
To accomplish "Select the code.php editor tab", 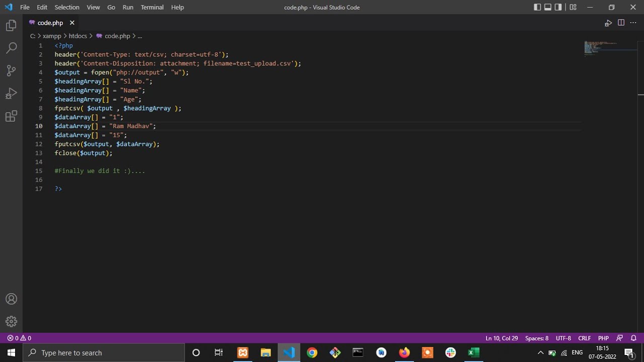I will pos(50,23).
